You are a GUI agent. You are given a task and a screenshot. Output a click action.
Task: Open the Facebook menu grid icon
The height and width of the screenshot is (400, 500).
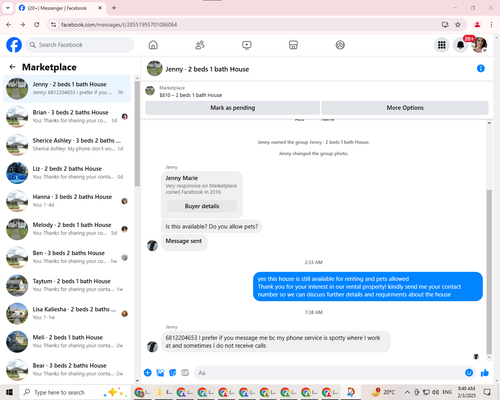click(442, 45)
